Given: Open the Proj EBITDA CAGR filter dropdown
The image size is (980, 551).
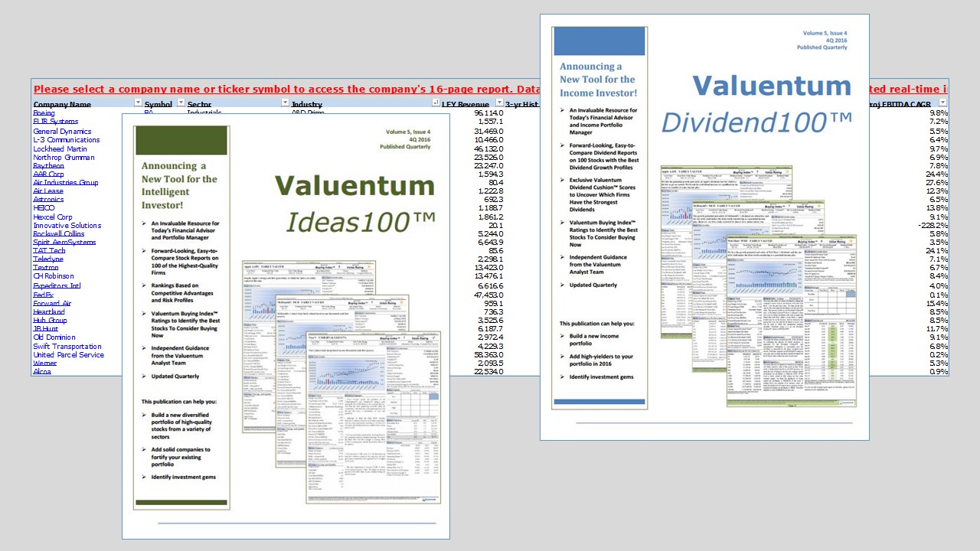Looking at the screenshot, I should [943, 103].
